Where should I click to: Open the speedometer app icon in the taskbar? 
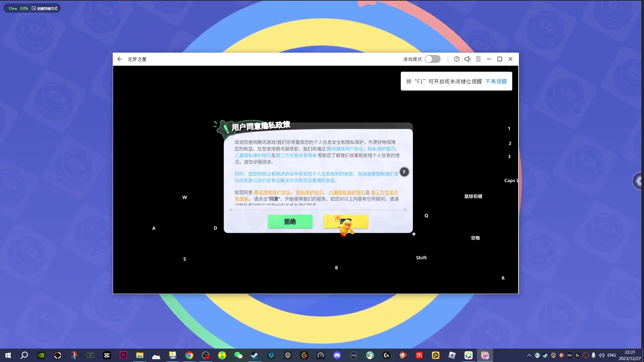(x=321, y=355)
